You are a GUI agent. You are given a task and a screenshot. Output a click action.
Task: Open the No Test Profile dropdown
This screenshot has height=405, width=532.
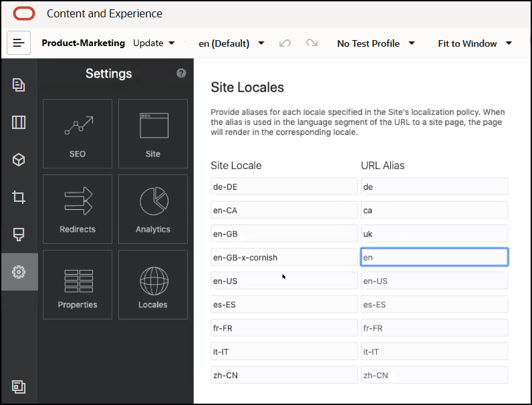[376, 43]
